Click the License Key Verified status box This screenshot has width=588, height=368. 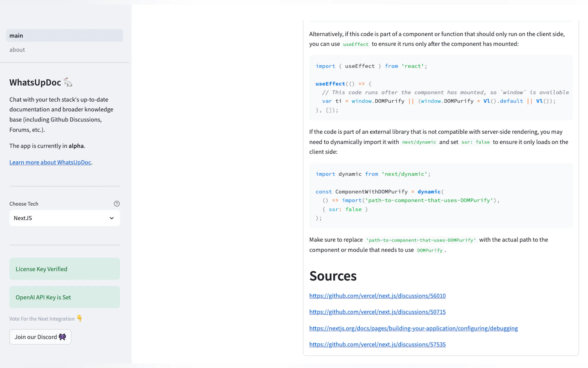tap(64, 269)
